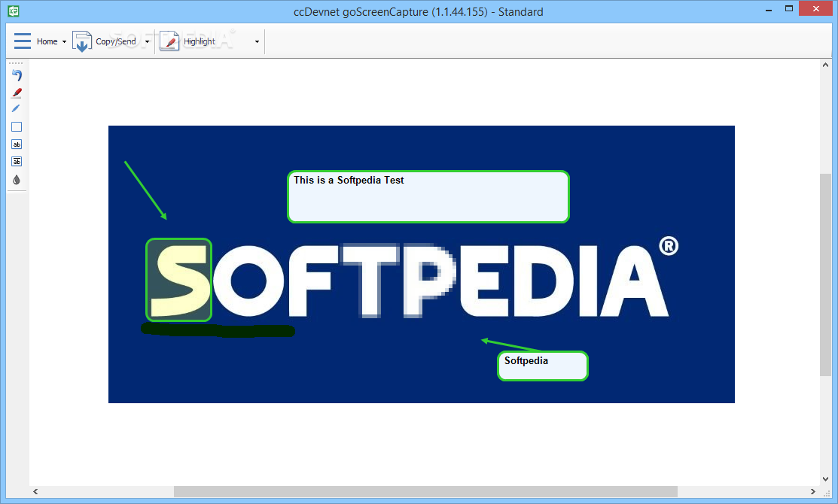Click the vertical scrollbar down arrow
Image resolution: width=838 pixels, height=504 pixels.
826,479
